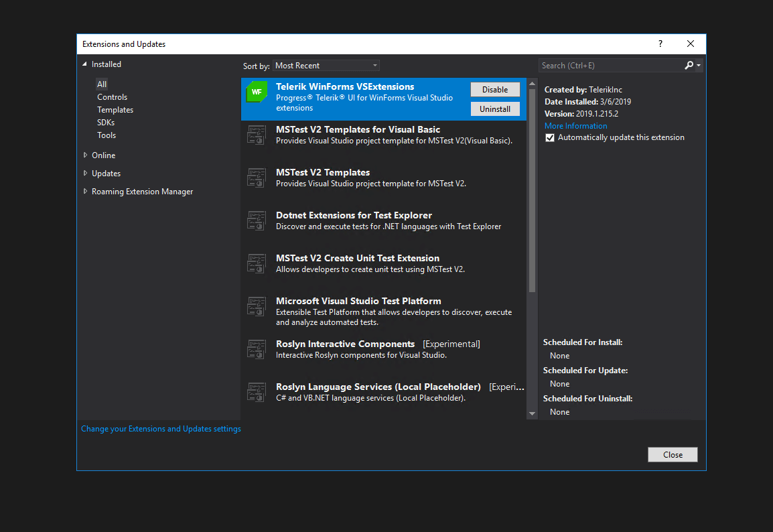Open the More Information link
The width and height of the screenshot is (773, 532).
575,126
